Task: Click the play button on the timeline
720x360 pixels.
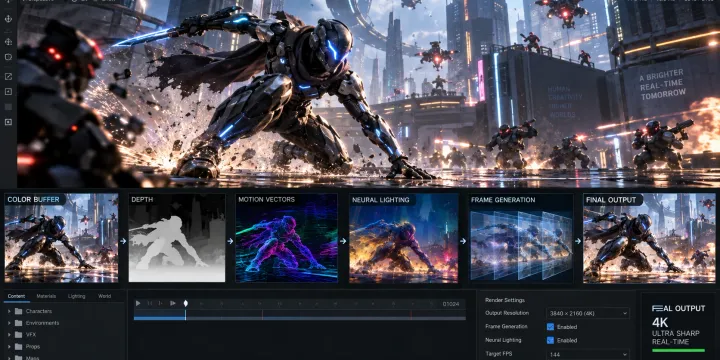Action: 138,304
